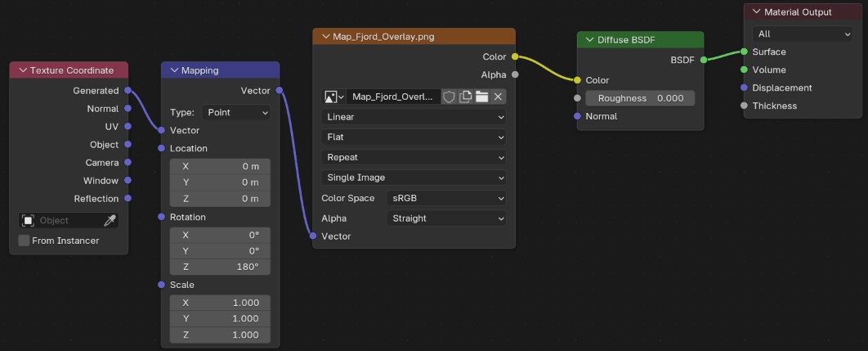The height and width of the screenshot is (351, 868).
Task: Click the Thickness input socket
Action: click(x=744, y=106)
